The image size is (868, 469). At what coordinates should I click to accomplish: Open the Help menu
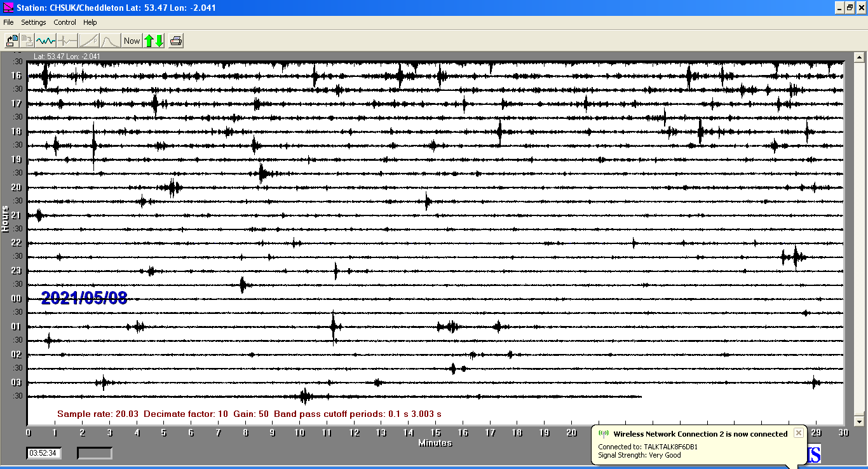click(x=90, y=22)
